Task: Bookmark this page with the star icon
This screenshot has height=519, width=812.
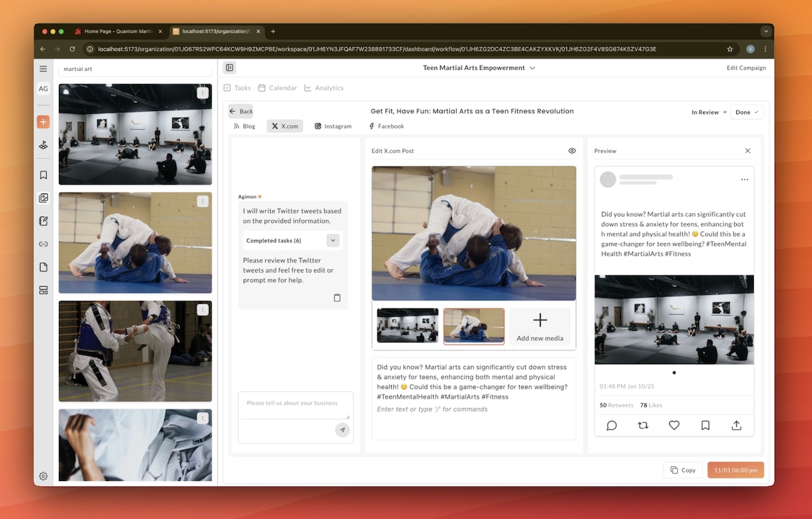Action: (729, 49)
